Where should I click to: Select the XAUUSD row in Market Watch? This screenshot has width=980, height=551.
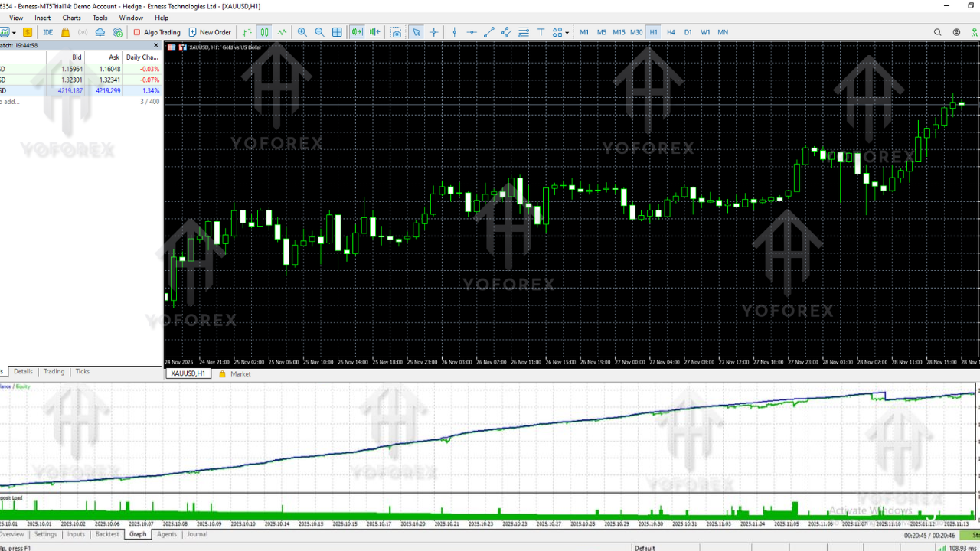[46, 90]
